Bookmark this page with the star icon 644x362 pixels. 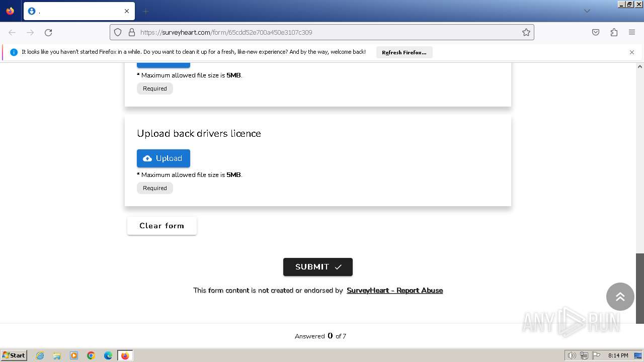[526, 32]
